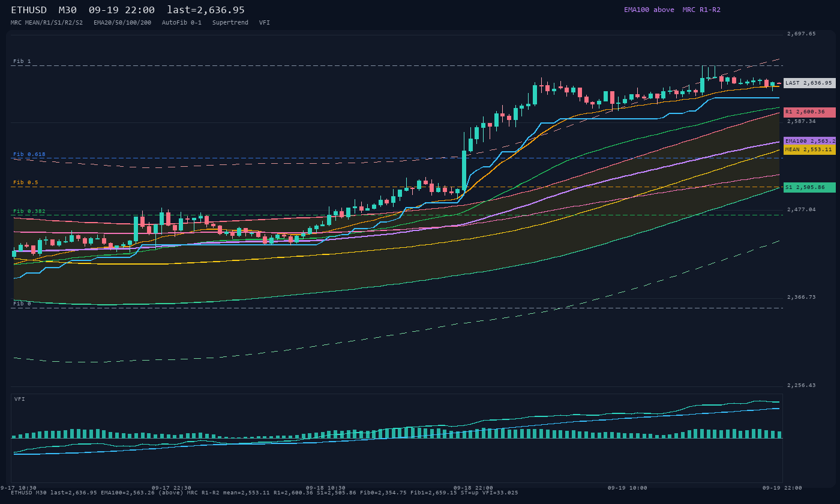Click the 2,697.65 price axis label
The image size is (840, 504).
pos(801,34)
